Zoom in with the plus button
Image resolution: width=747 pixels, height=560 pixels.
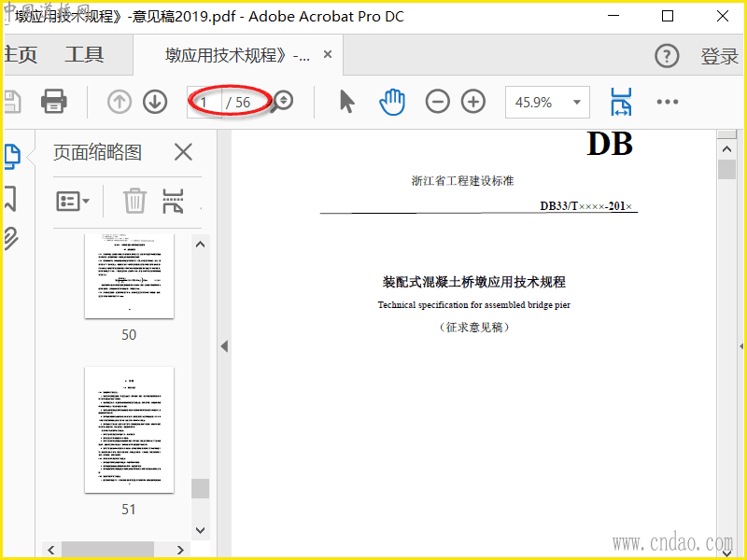(473, 102)
